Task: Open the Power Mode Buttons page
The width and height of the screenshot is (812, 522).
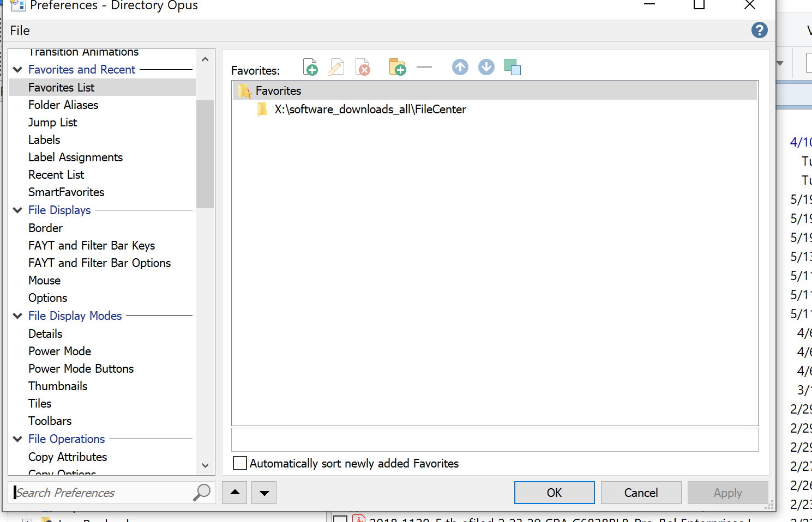Action: click(81, 368)
